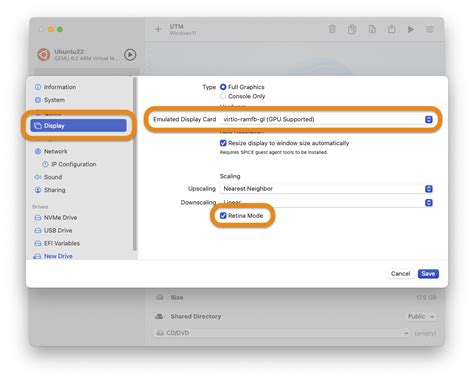The height and width of the screenshot is (380, 474).
Task: Select the Console Only radio button
Action: point(223,96)
